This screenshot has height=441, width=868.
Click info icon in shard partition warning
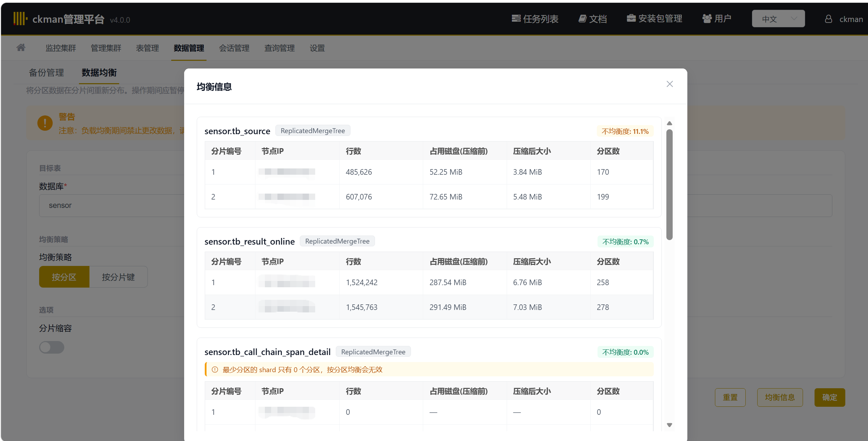pyautogui.click(x=215, y=370)
